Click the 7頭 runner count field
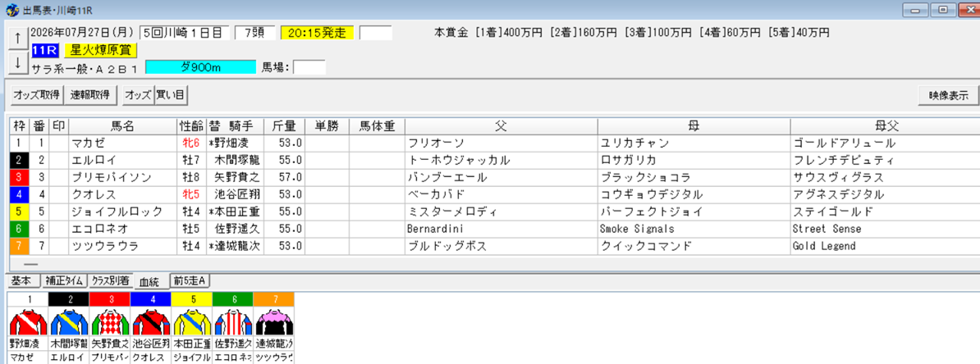This screenshot has width=980, height=364. click(x=254, y=33)
